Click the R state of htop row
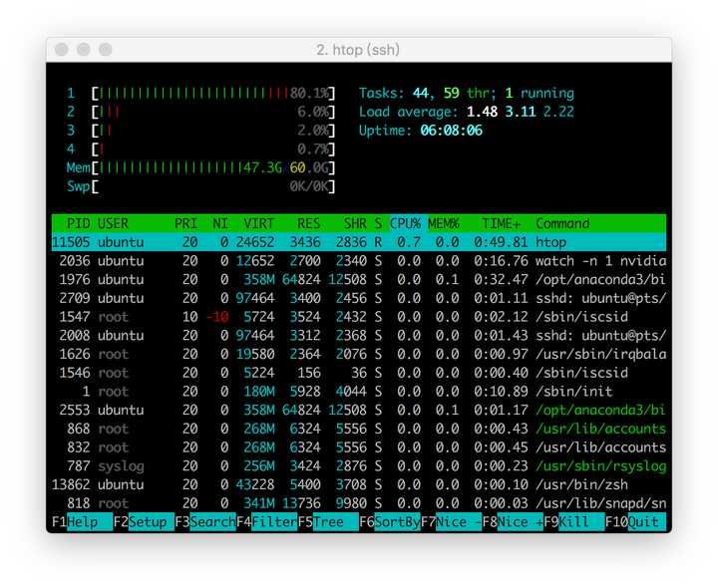This screenshot has width=718, height=588. point(378,242)
